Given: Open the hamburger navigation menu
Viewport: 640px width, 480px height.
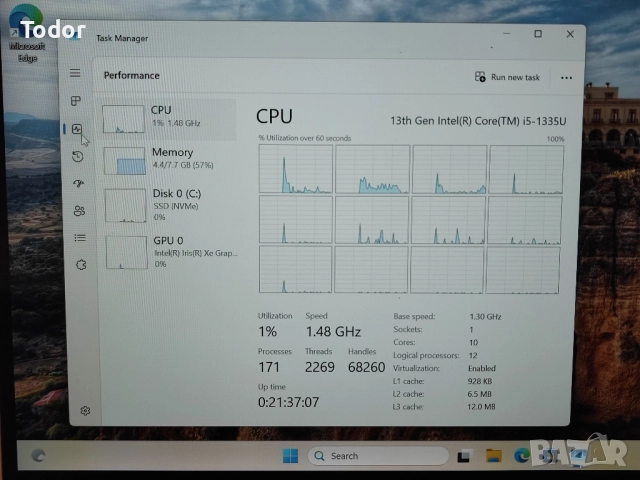Looking at the screenshot, I should pos(75,73).
